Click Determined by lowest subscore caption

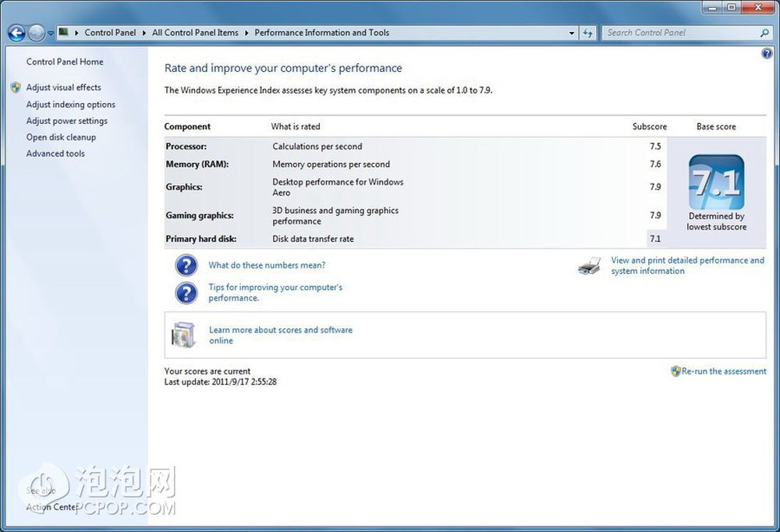(716, 222)
